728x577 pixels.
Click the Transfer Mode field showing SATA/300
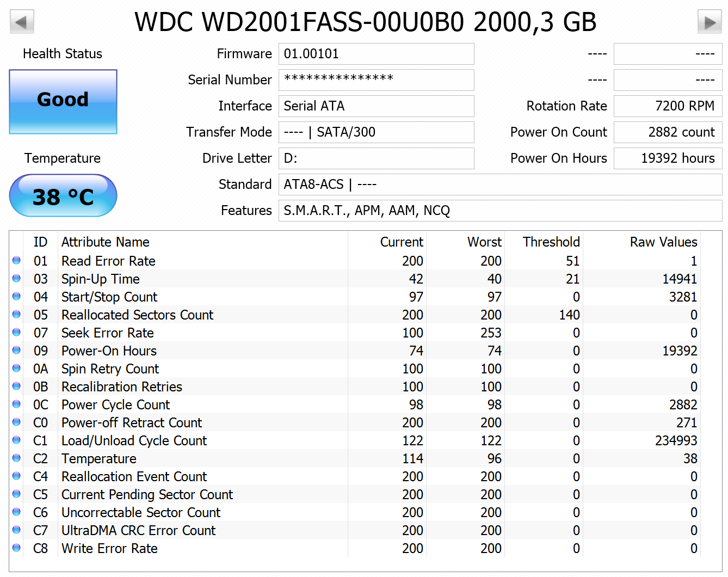pyautogui.click(x=377, y=132)
